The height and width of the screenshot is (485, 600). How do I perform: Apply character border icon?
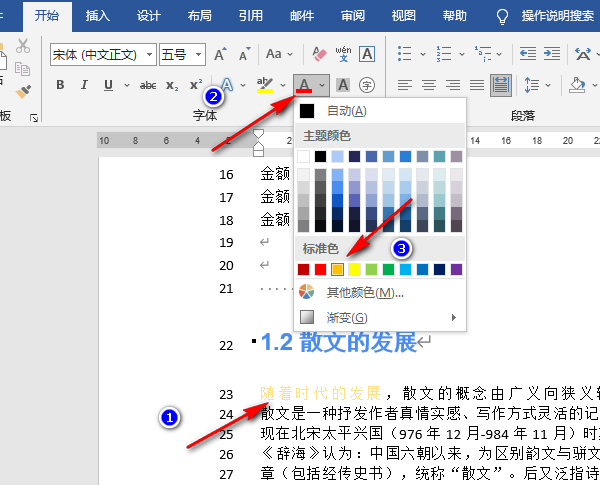pyautogui.click(x=367, y=54)
